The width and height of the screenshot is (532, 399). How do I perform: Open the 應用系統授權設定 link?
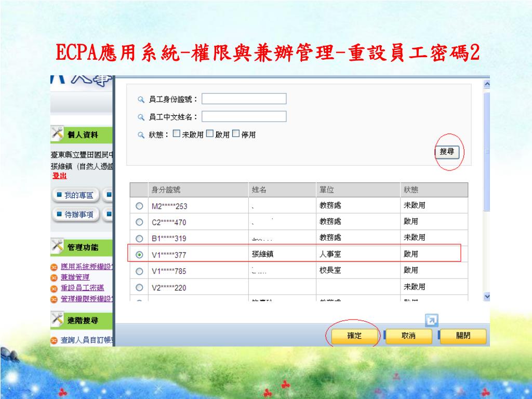pyautogui.click(x=86, y=267)
